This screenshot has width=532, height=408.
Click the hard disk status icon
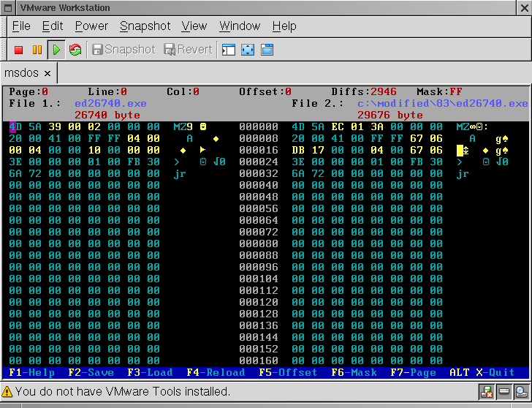[504, 392]
